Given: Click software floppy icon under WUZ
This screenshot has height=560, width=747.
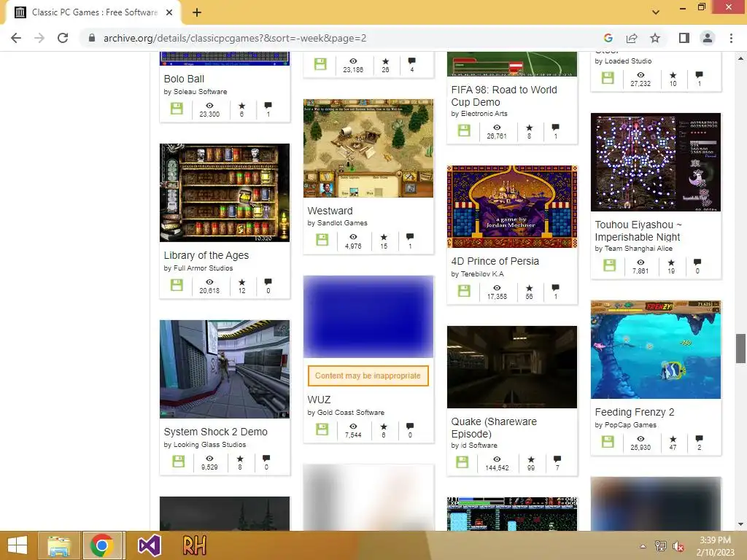Looking at the screenshot, I should click(x=322, y=429).
